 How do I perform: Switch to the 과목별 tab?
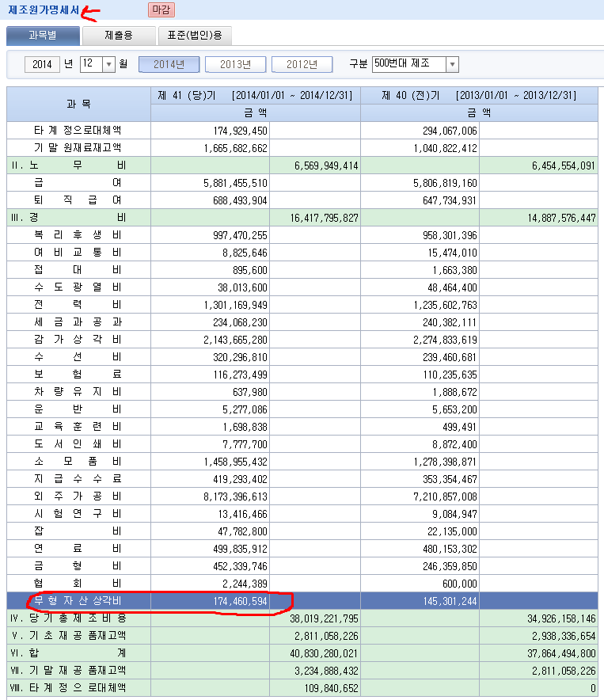pyautogui.click(x=43, y=36)
